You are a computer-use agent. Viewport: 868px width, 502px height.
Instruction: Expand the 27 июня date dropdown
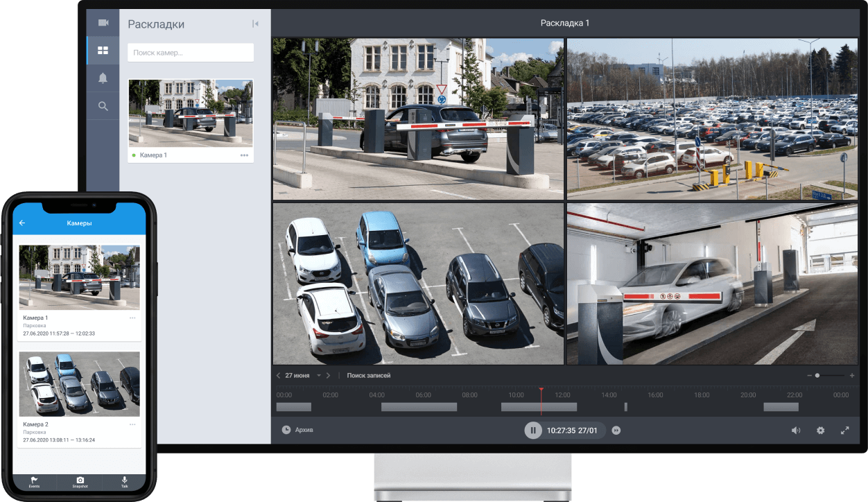point(319,375)
